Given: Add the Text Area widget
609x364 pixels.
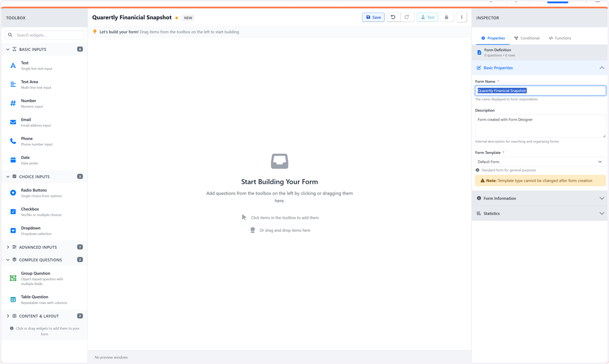Looking at the screenshot, I should pos(44,84).
